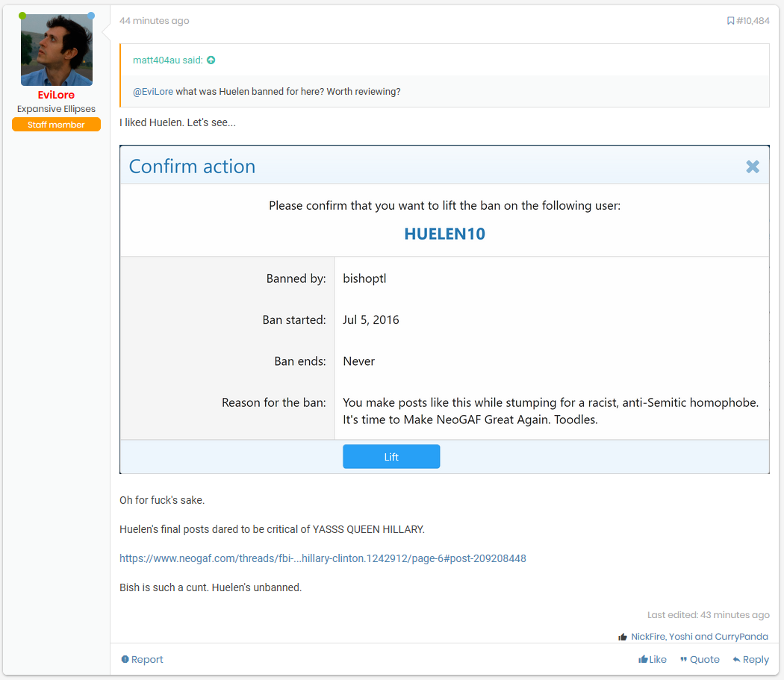Click the green online status dot on avatar
Screen dimensions: 784x680
(x=22, y=16)
